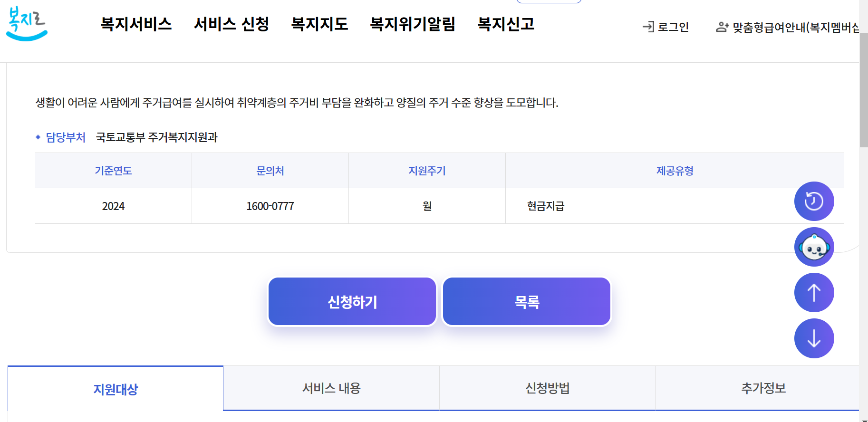
Task: Open the chatbot assistant icon
Action: (x=814, y=247)
